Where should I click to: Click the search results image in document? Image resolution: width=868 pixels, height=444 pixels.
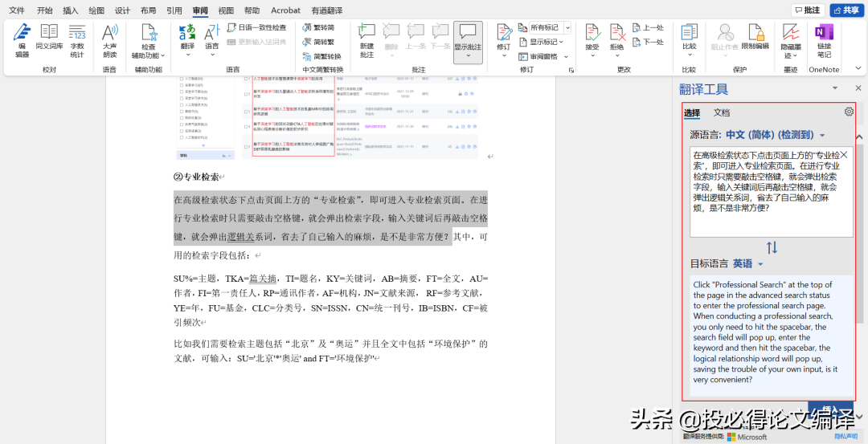pos(327,118)
